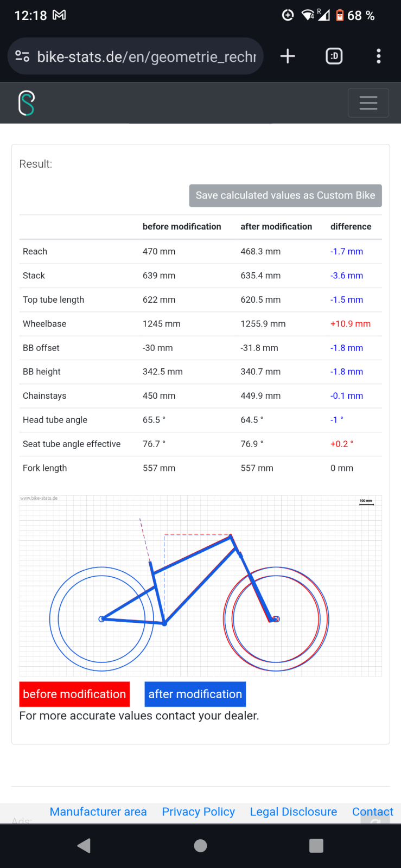Open the Manufacturer area link
This screenshot has height=868, width=401.
click(x=98, y=812)
